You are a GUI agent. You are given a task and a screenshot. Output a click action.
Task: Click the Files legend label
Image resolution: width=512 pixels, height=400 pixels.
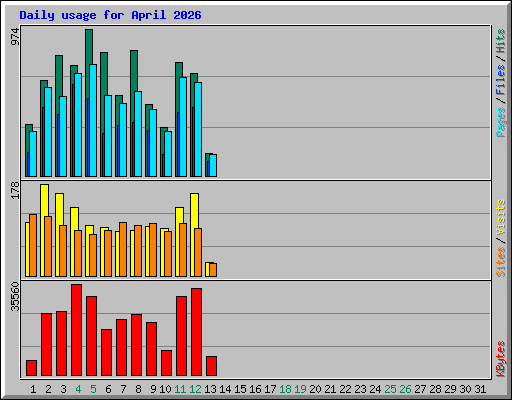[501, 80]
